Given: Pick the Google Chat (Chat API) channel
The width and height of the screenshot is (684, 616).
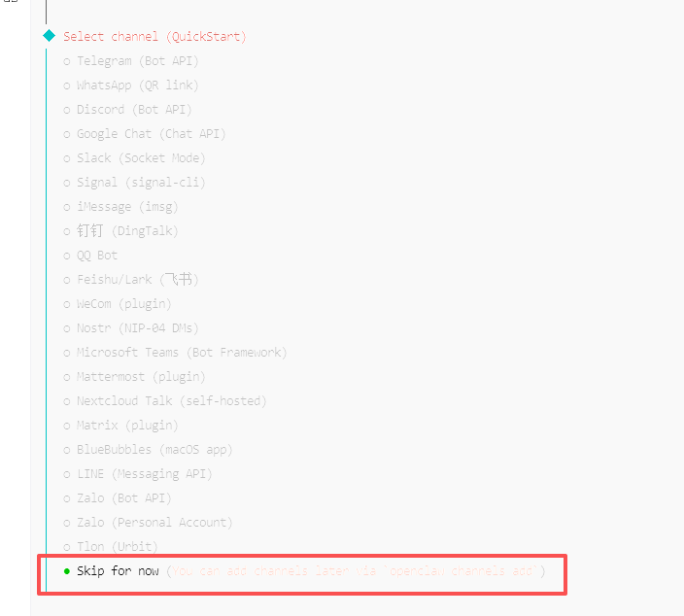Looking at the screenshot, I should [151, 134].
